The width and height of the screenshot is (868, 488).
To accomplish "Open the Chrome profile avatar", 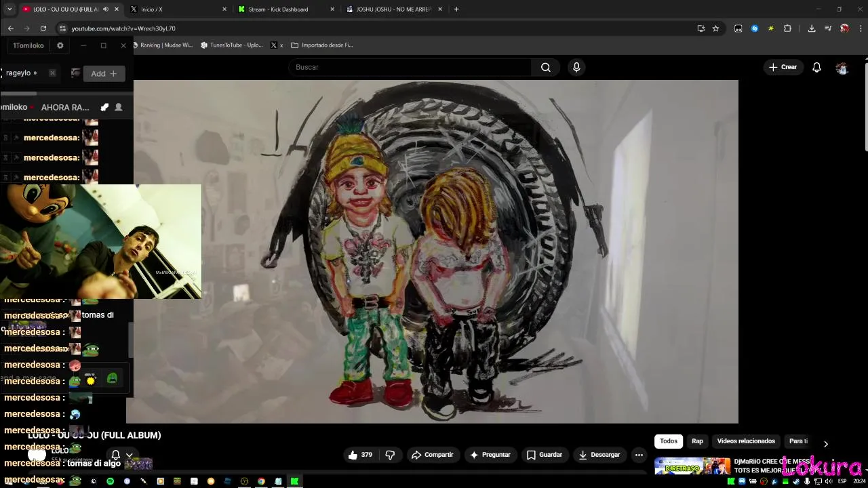I will [x=844, y=28].
